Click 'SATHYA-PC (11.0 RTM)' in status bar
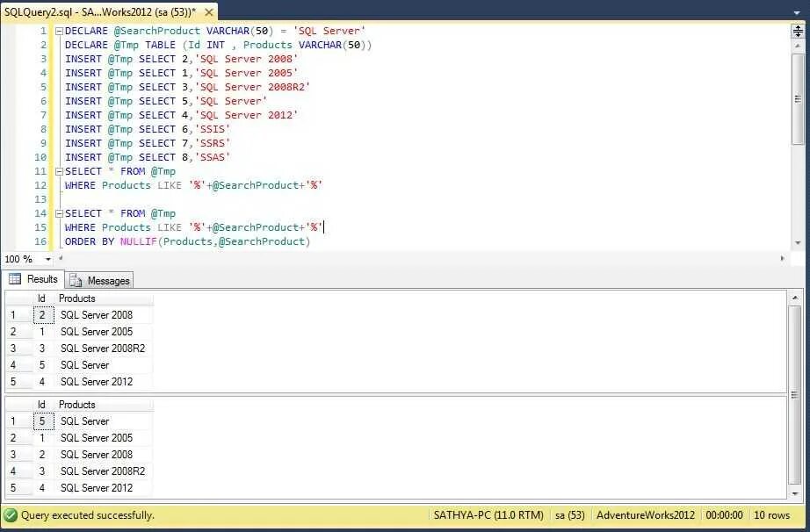This screenshot has height=532, width=810. (488, 515)
